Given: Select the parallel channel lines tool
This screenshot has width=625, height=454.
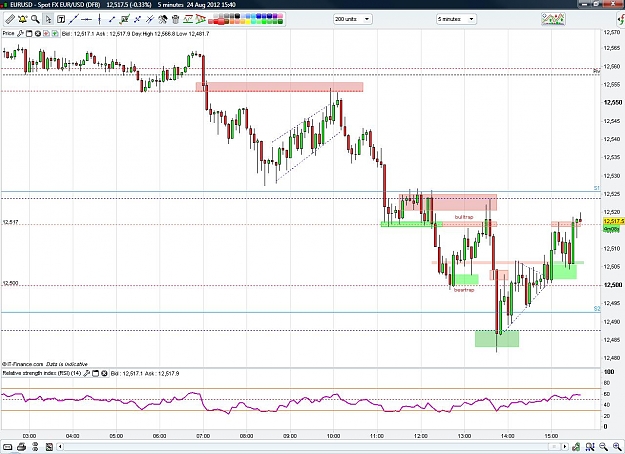Looking at the screenshot, I should (150, 19).
